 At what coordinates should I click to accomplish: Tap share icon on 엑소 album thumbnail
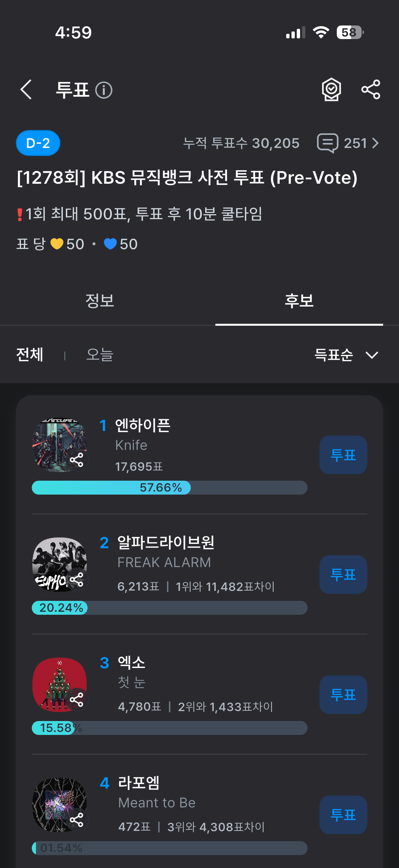[77, 699]
